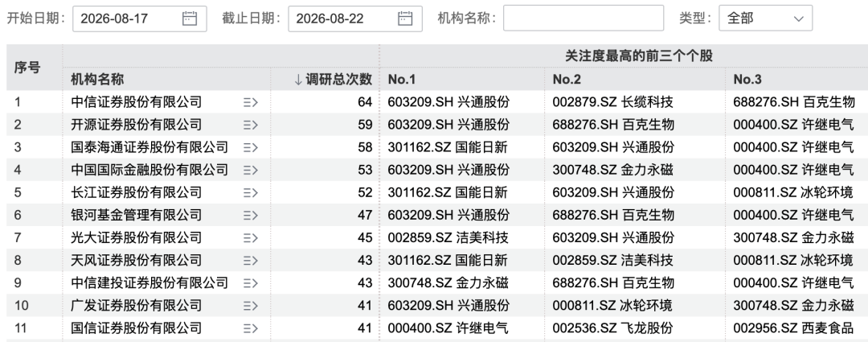Viewport: 868px width, 342px height.
Task: Click the 机构名称 search input field
Action: point(583,19)
